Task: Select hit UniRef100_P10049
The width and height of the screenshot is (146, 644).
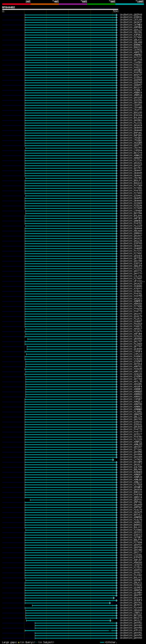Action: pyautogui.click(x=131, y=608)
